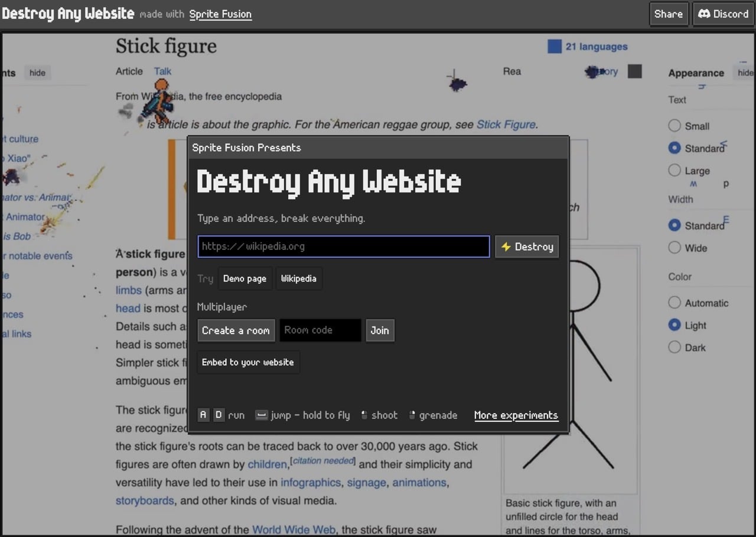Image resolution: width=756 pixels, height=537 pixels.
Task: Select Automatic color radio button
Action: click(x=674, y=303)
